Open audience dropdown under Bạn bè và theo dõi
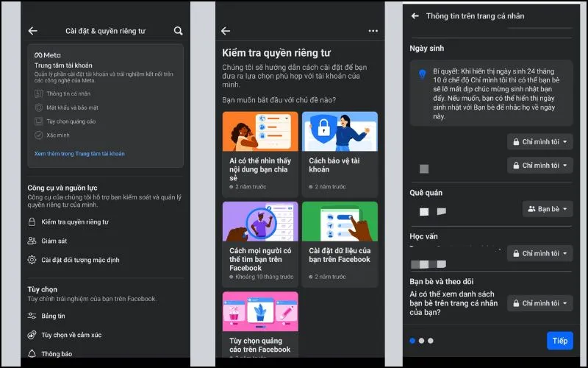Screen dimensions: 588x368 [x=539, y=303]
